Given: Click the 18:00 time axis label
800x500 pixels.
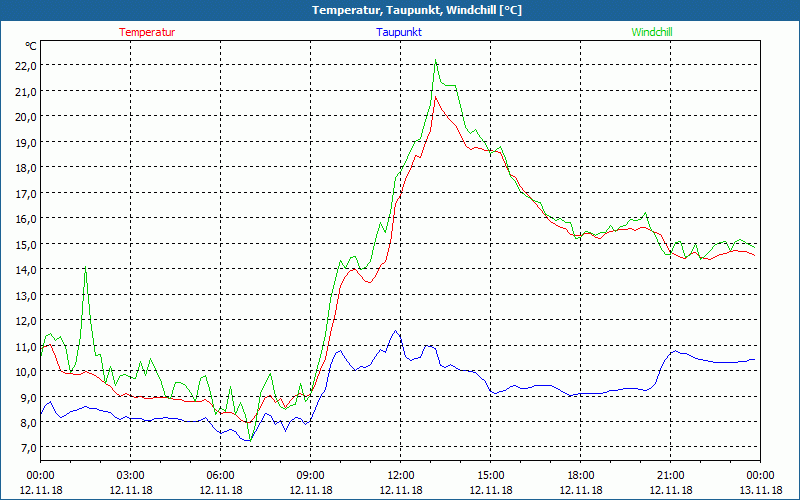Looking at the screenshot, I should (581, 476).
